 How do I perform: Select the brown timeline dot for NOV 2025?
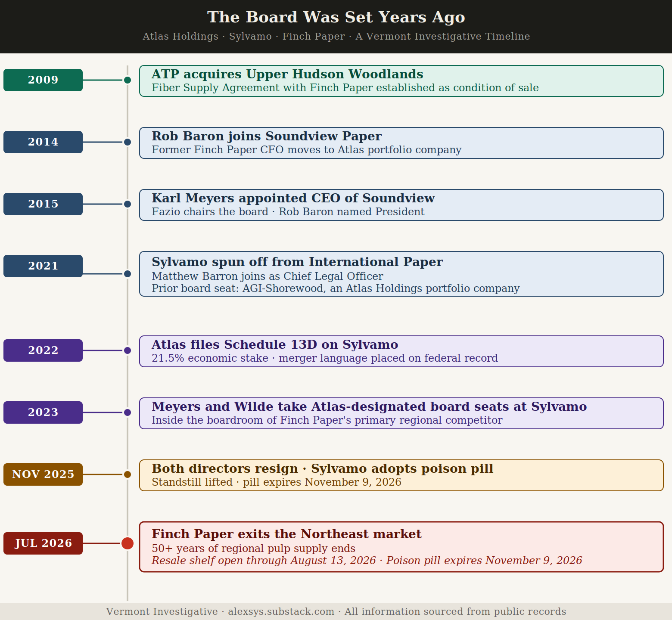click(128, 474)
